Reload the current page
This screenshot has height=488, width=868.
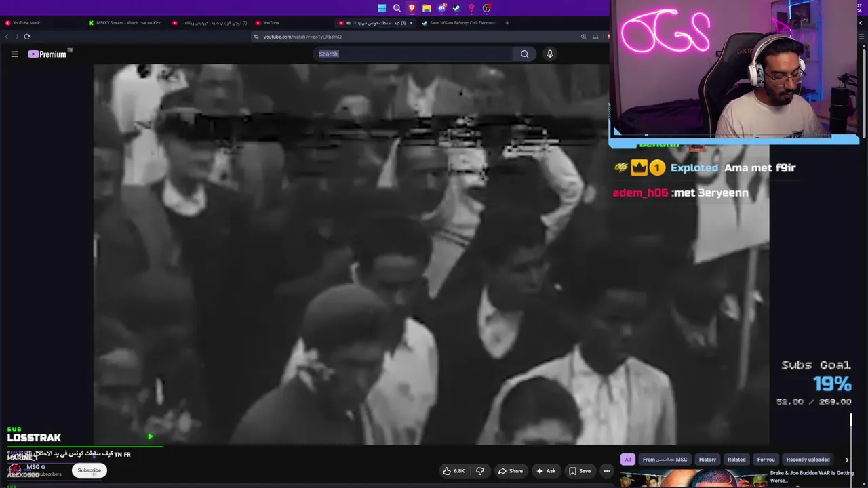27,37
